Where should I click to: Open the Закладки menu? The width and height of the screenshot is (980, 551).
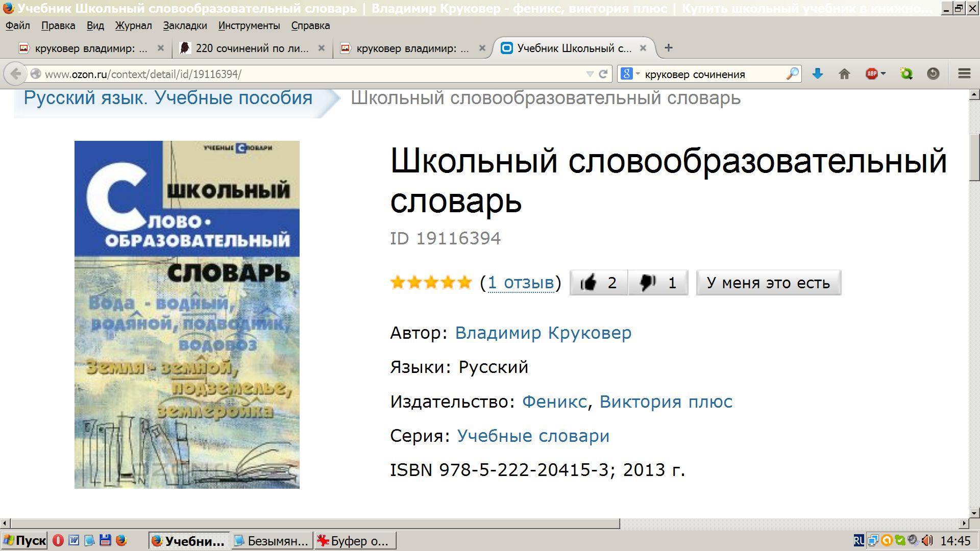point(185,26)
